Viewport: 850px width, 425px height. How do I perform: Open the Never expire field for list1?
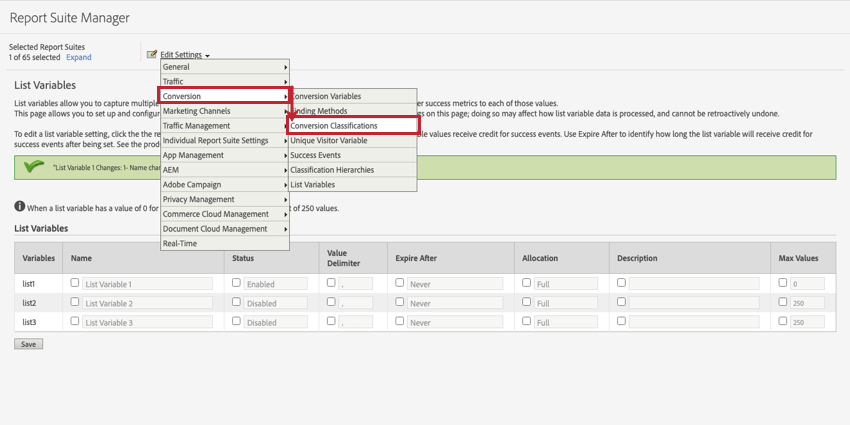point(455,284)
